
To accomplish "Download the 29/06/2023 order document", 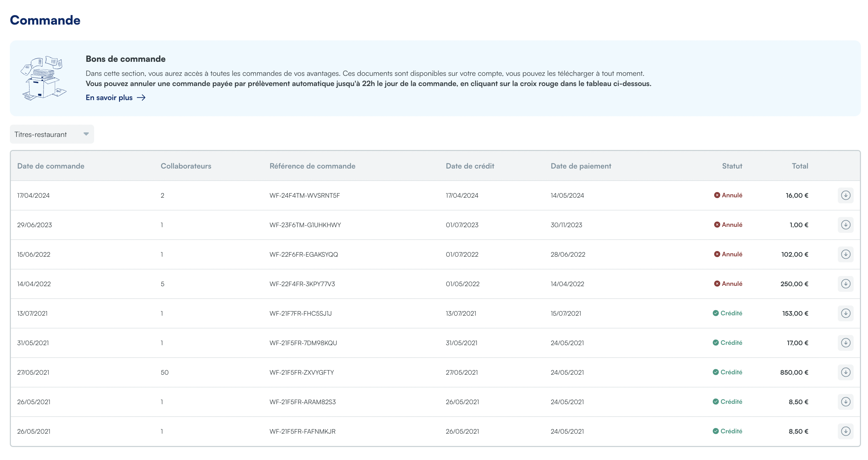I will click(846, 225).
